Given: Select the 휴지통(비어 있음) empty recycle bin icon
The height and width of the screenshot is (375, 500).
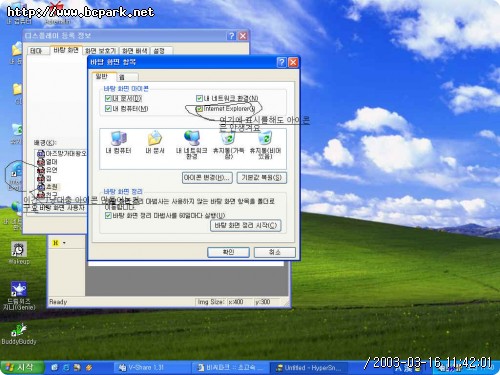Looking at the screenshot, I should pos(265,145).
